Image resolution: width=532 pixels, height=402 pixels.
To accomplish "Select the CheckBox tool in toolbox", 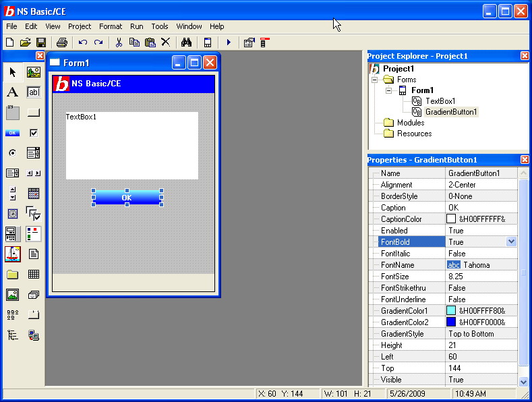I will tap(33, 133).
